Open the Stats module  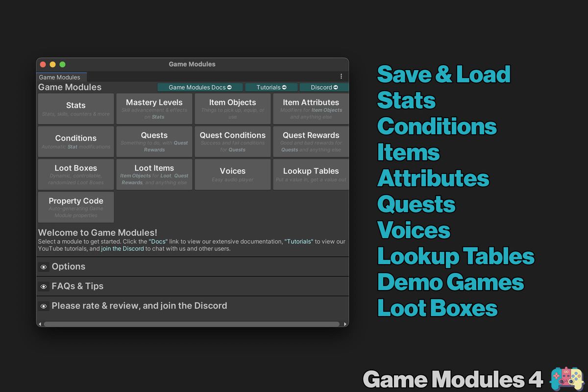click(76, 109)
